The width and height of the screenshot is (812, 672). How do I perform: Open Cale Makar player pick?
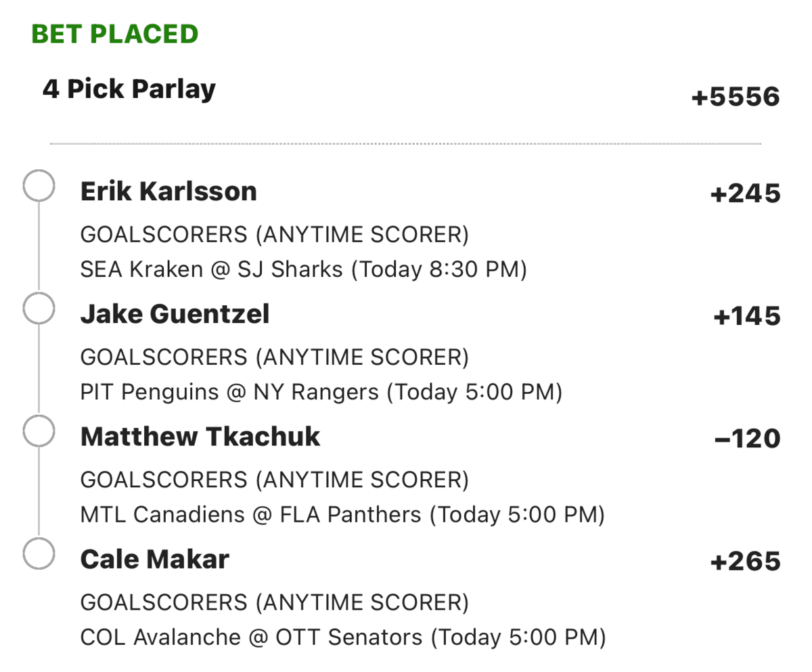(x=154, y=560)
